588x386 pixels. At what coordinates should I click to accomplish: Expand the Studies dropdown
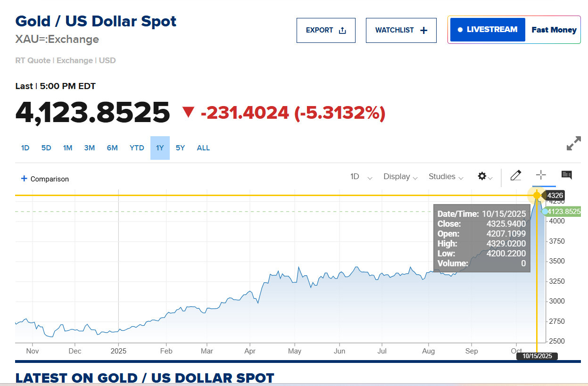[446, 177]
